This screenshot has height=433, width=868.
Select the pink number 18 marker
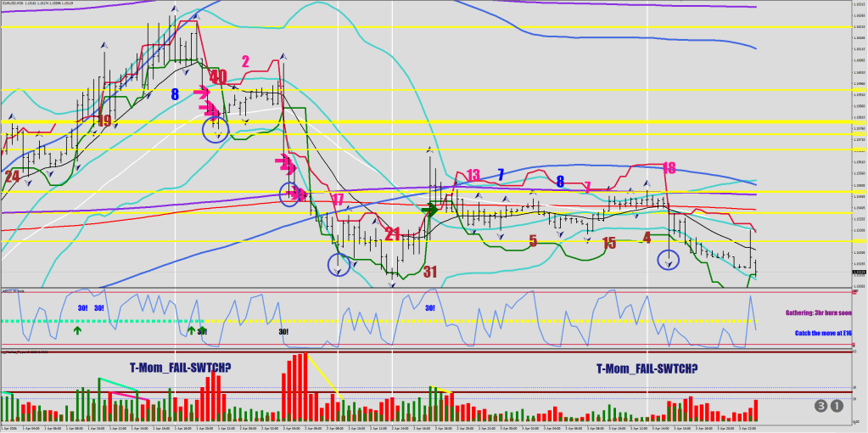pos(669,168)
